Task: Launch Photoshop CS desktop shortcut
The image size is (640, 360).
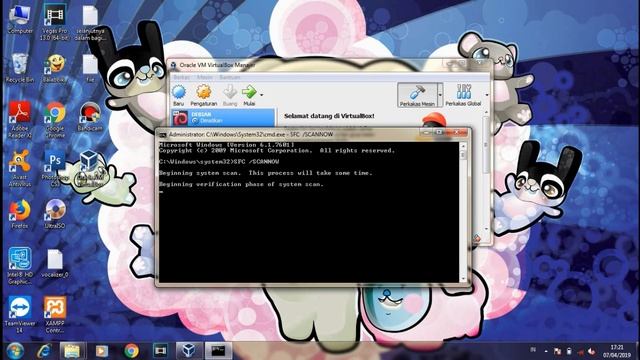Action: point(55,168)
